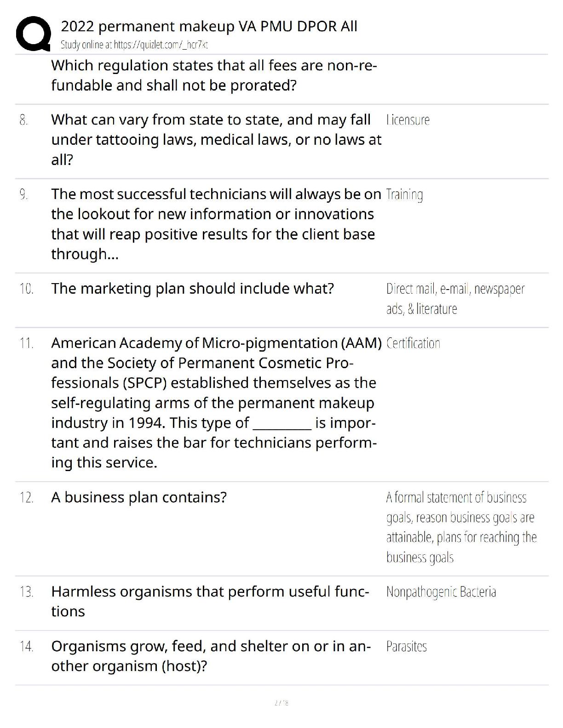Select the 'Licensure' answer
Viewport: 563px width, 728px height.
coord(408,120)
